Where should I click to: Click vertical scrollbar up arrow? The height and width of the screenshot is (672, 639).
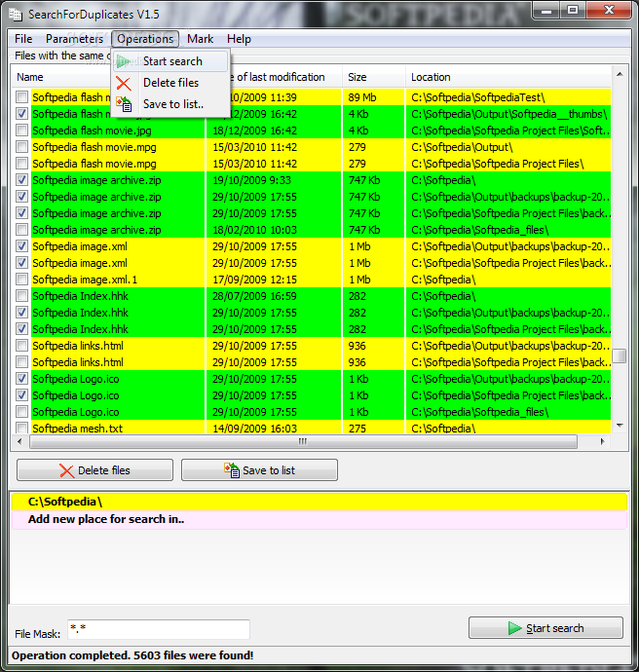620,75
